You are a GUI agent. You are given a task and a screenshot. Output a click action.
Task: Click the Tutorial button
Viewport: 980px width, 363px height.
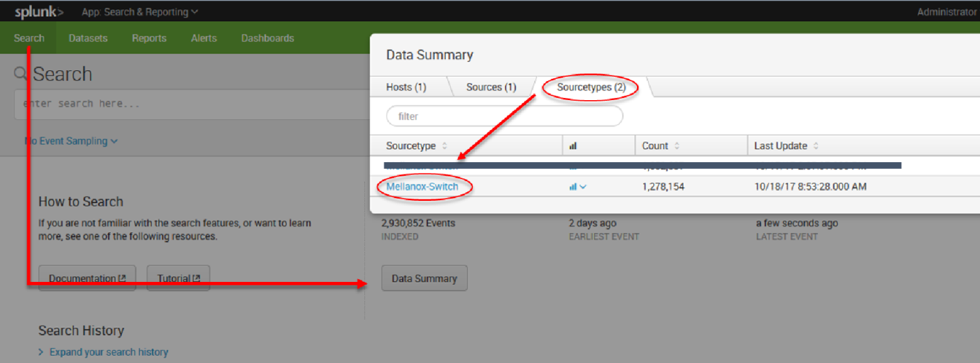point(178,279)
